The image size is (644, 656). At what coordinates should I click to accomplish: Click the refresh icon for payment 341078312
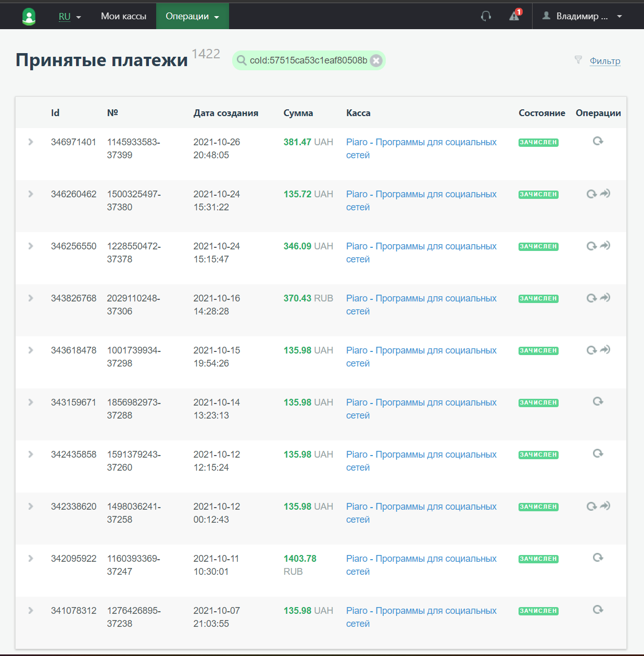(598, 610)
